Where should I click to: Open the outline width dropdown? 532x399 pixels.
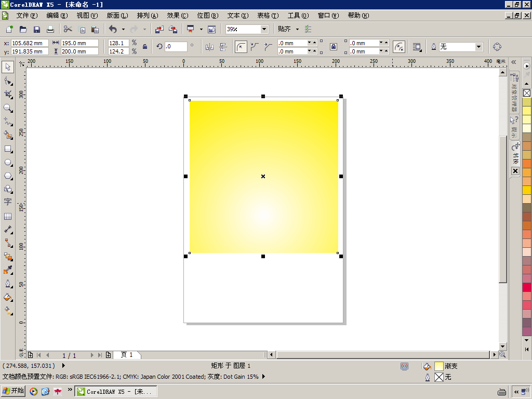(x=478, y=47)
